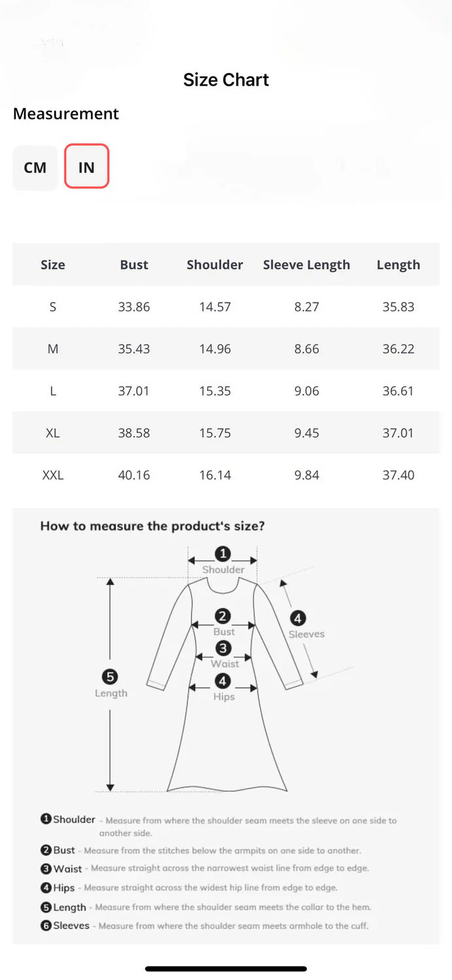Click the Bust column header
The height and width of the screenshot is (980, 452).
[134, 265]
